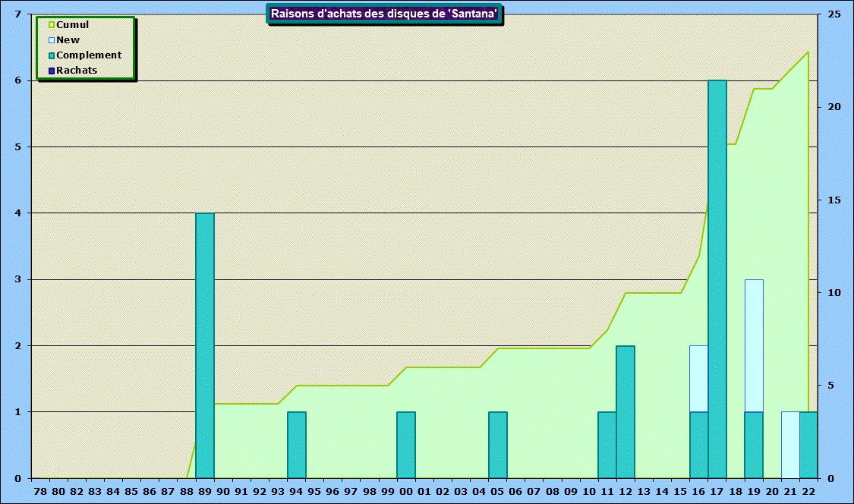Click the New legend color swatch
Image resolution: width=854 pixels, height=504 pixels.
tap(52, 40)
